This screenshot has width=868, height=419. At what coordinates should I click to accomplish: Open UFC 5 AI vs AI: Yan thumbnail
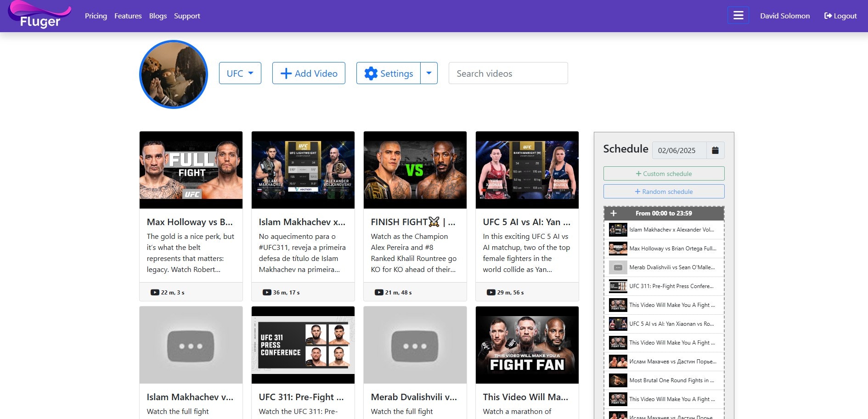527,170
